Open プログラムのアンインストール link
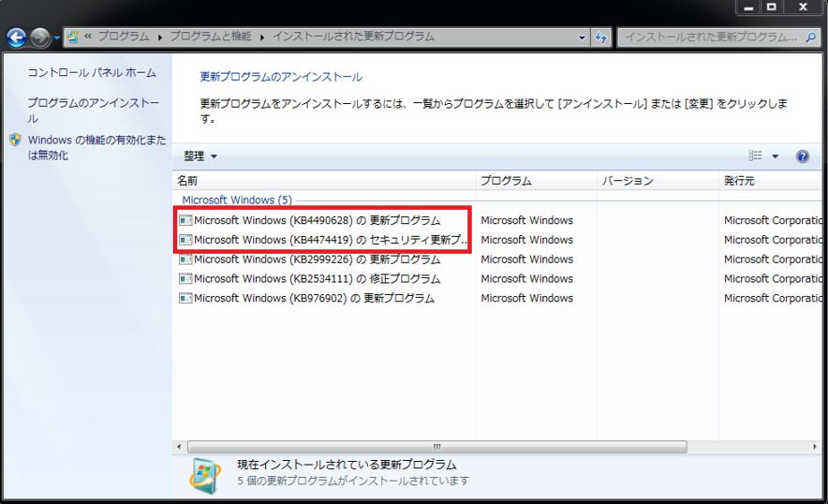This screenshot has width=828, height=504. pyautogui.click(x=93, y=111)
